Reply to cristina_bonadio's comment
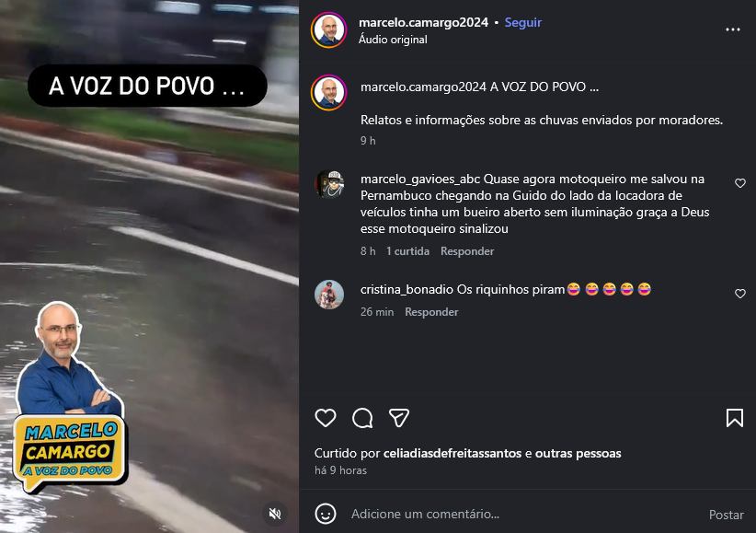 pos(431,312)
